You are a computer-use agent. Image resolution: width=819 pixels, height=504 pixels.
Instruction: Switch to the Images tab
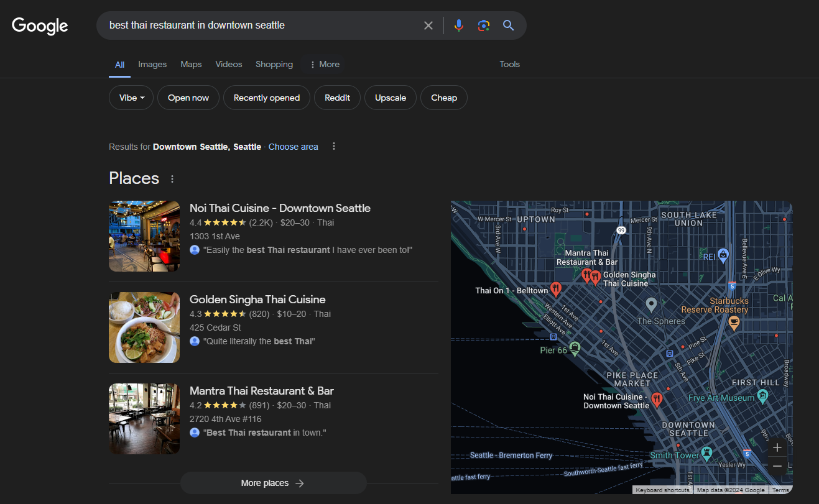(x=152, y=64)
